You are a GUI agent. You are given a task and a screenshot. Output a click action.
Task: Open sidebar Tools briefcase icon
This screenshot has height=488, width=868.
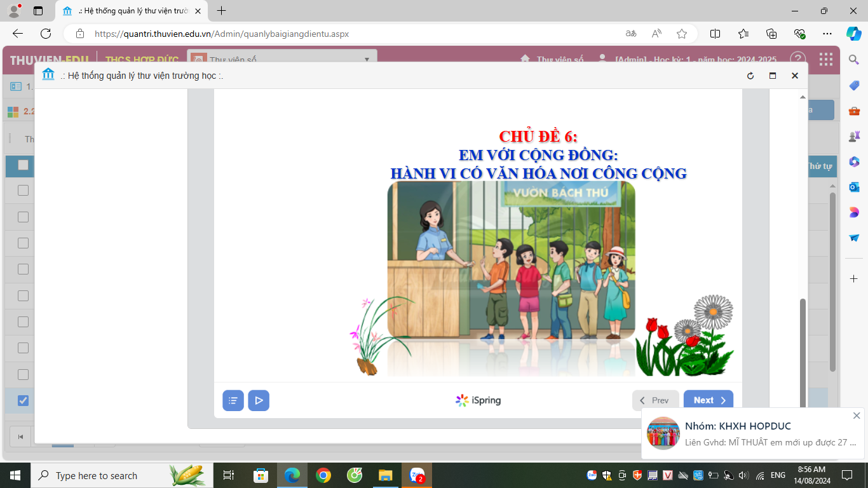pyautogui.click(x=854, y=111)
